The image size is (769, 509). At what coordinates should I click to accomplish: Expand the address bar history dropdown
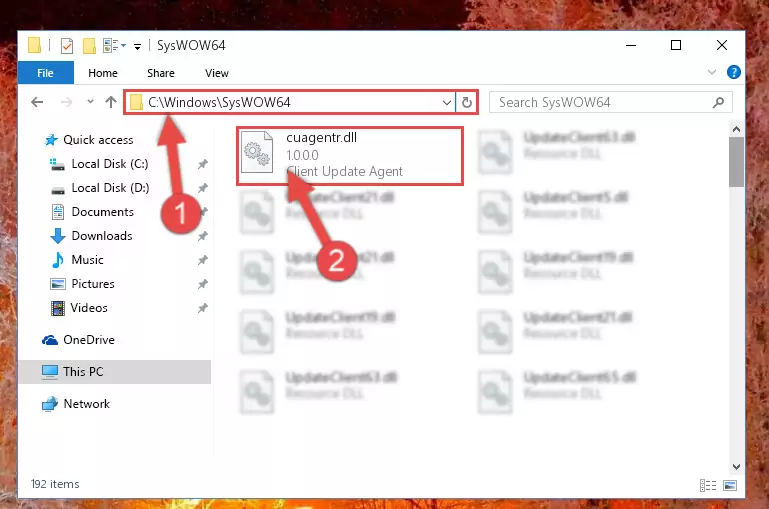(x=447, y=102)
